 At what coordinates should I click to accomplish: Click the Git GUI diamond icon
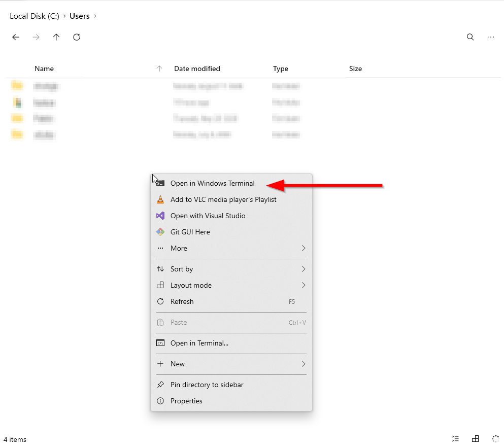(161, 232)
